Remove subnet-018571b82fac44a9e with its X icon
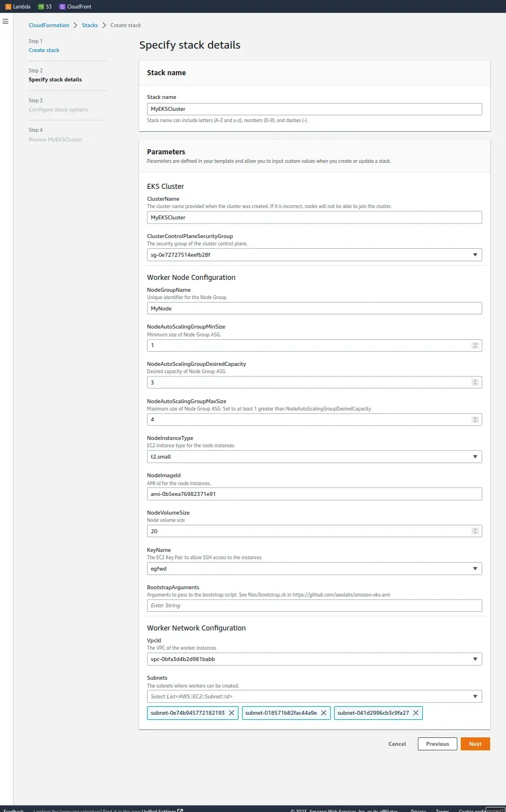 point(324,713)
